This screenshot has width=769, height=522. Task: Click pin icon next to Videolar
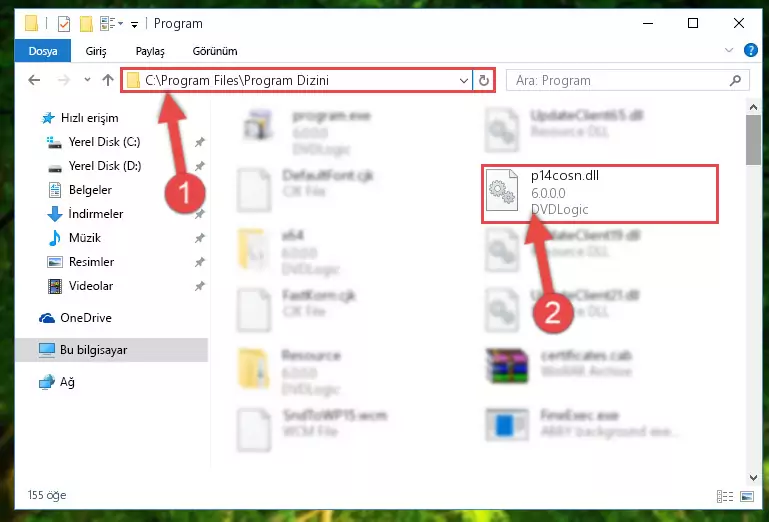point(199,286)
